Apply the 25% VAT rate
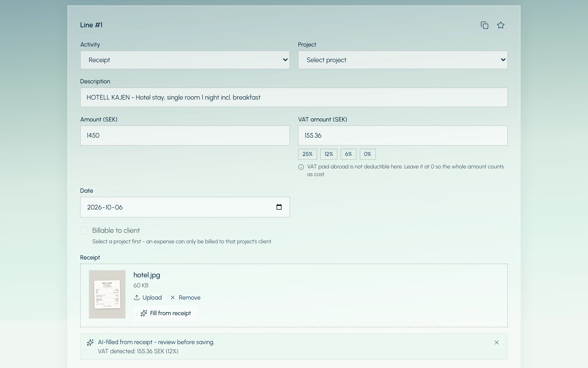 pos(307,154)
